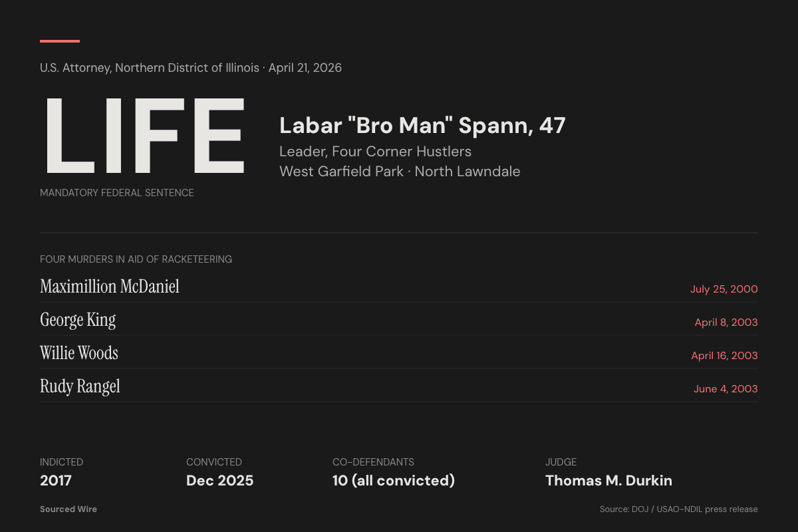
Task: Click the Indicted year 2017 value
Action: [56, 481]
